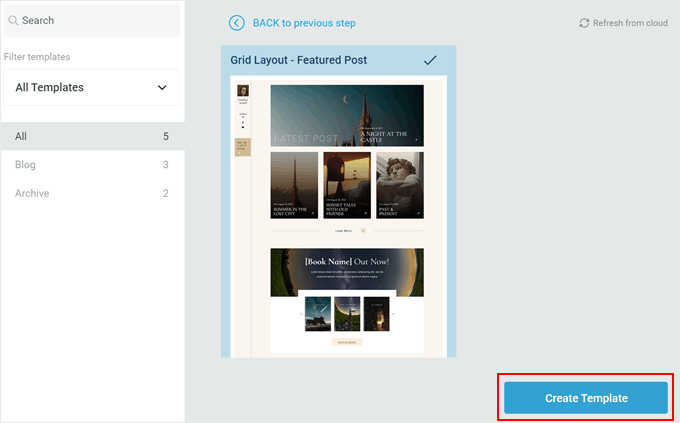Click the count 3 beside Blog
The image size is (680, 423).
[x=166, y=164]
